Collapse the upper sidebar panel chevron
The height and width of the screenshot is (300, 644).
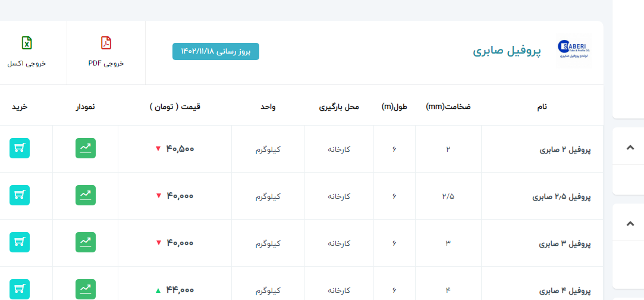[x=630, y=148]
